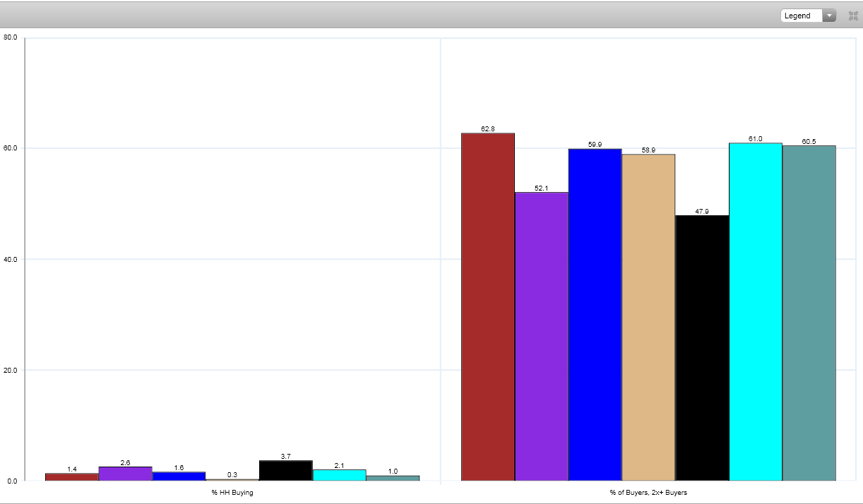Select the teal 1.0 bar
Image resolution: width=863 pixels, height=504 pixels.
point(393,478)
